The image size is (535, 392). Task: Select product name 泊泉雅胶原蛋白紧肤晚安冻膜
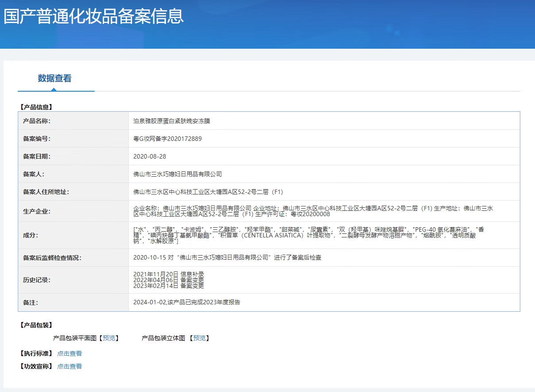point(172,121)
